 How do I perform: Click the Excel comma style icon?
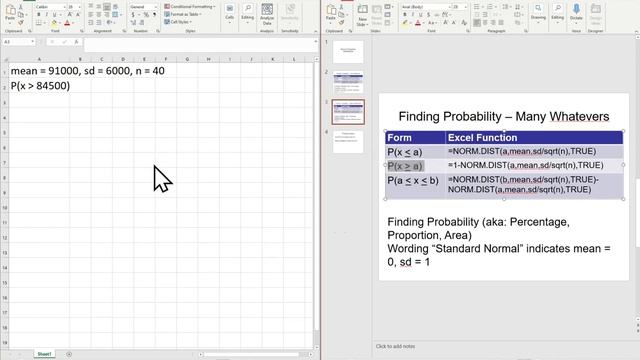click(154, 15)
